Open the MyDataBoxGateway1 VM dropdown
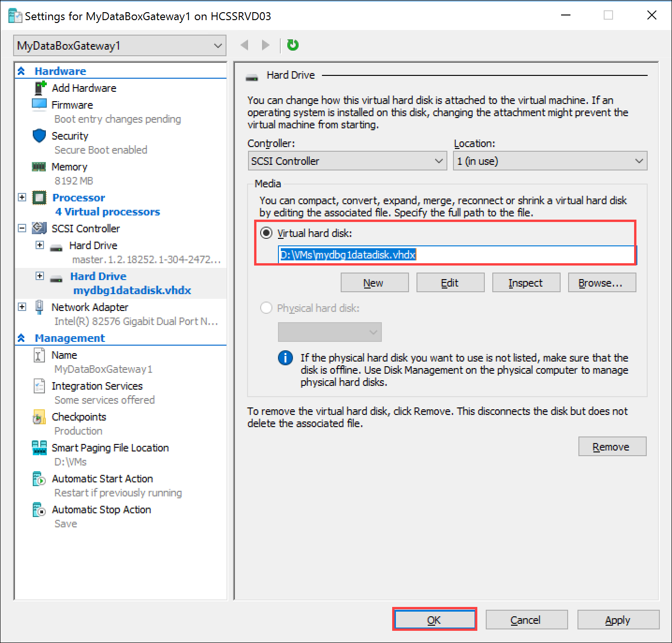672x643 pixels. point(120,45)
